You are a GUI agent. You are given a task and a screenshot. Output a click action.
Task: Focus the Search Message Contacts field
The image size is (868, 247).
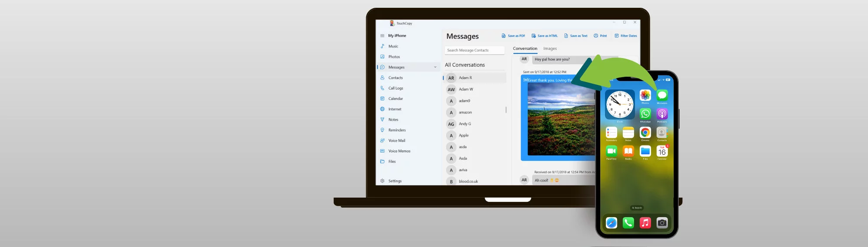(475, 50)
